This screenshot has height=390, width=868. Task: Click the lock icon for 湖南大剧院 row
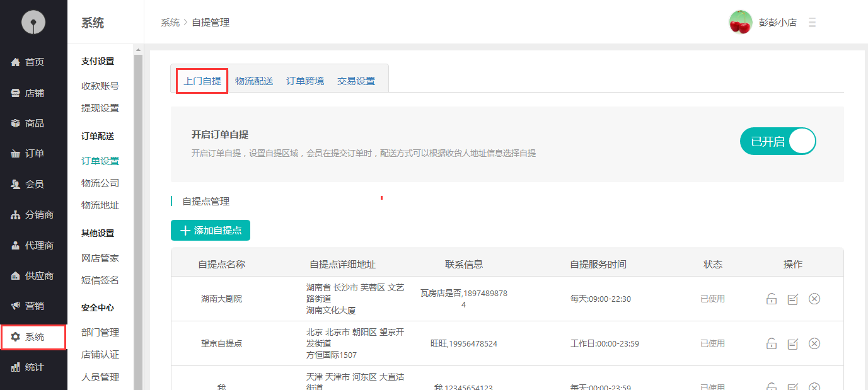771,299
